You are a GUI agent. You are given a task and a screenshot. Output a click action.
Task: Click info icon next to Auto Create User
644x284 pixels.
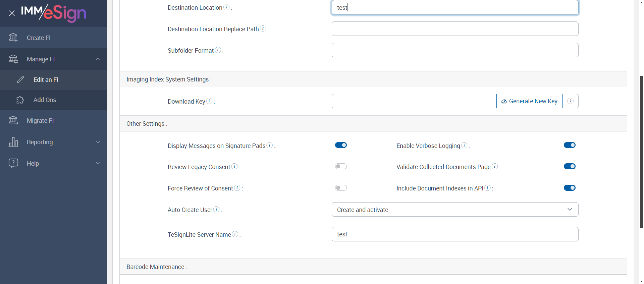coord(217,209)
